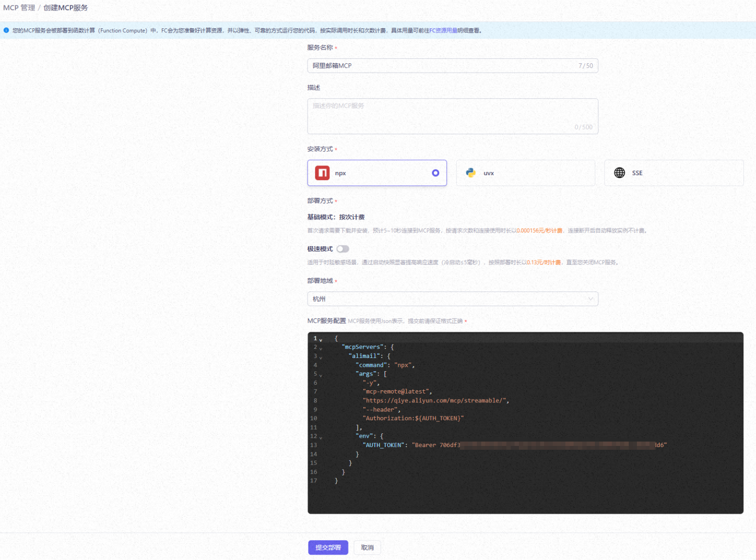Screen dimensions: 756x560
Task: Click the 创建MCP服务 breadcrumb text
Action: [66, 8]
